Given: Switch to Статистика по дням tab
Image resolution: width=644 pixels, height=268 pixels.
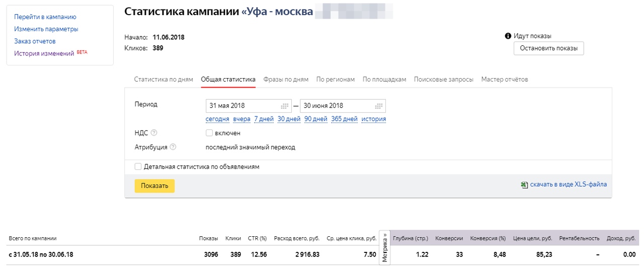Looking at the screenshot, I should click(x=164, y=80).
